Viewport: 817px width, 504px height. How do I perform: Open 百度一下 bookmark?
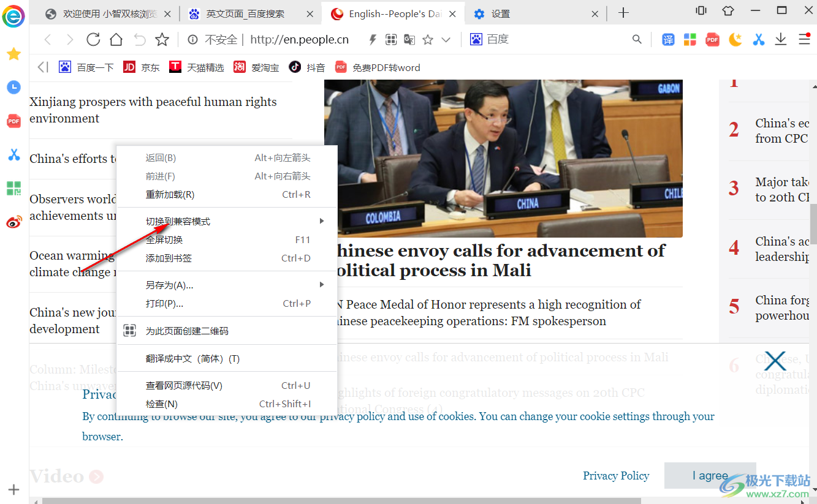point(86,67)
